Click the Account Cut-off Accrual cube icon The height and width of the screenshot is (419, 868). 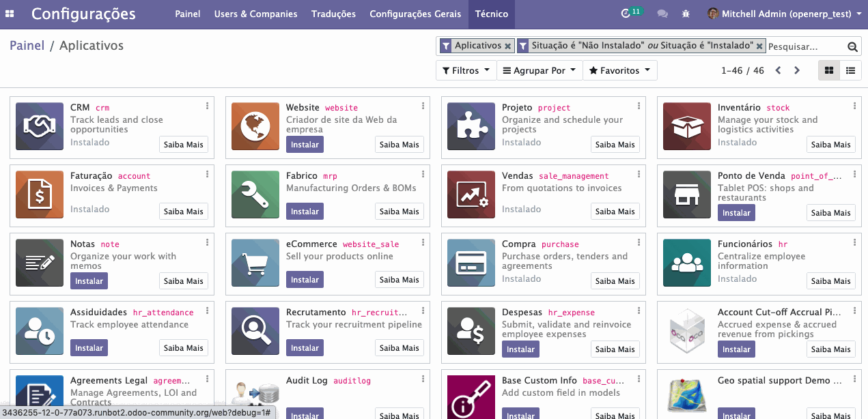click(687, 331)
